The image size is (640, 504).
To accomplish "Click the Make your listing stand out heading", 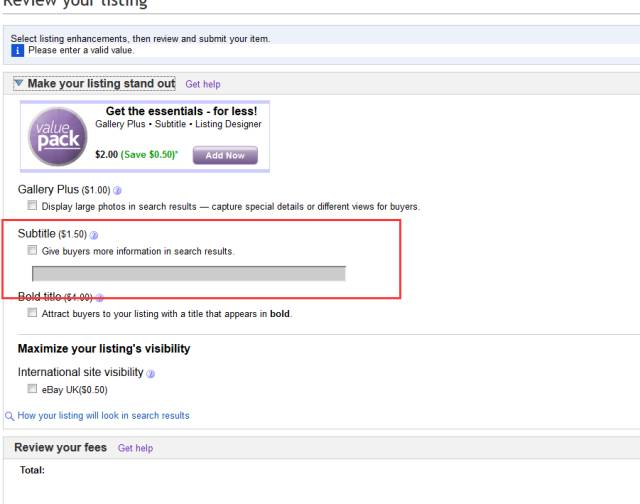I will [x=101, y=84].
